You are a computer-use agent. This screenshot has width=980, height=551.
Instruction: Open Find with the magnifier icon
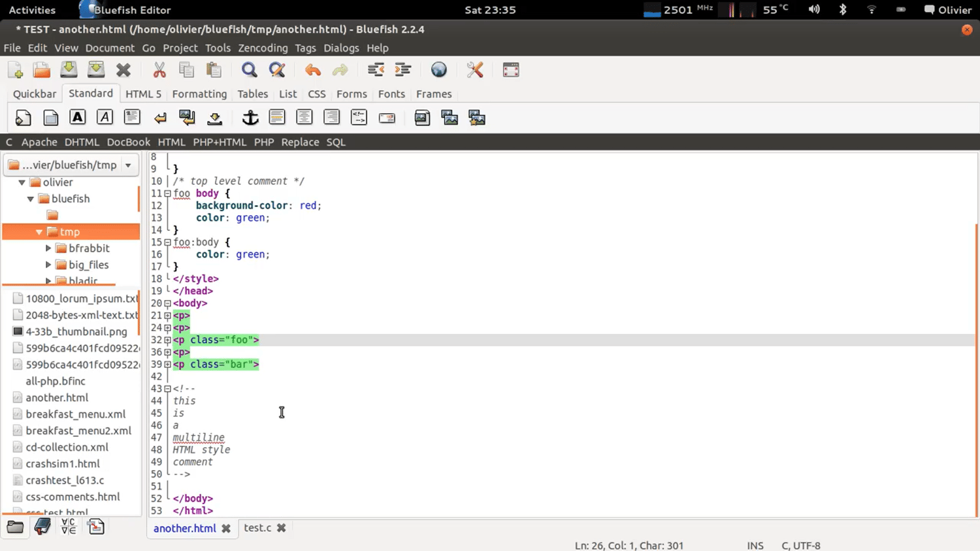[x=250, y=70]
